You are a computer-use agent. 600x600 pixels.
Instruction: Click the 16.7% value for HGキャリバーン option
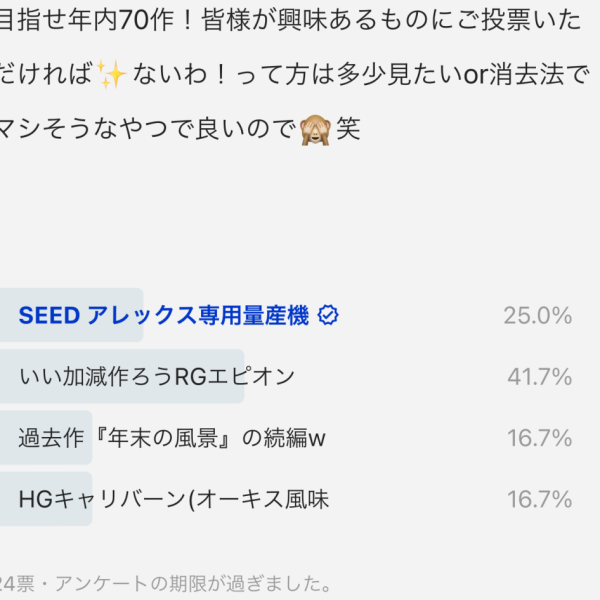tap(537, 499)
